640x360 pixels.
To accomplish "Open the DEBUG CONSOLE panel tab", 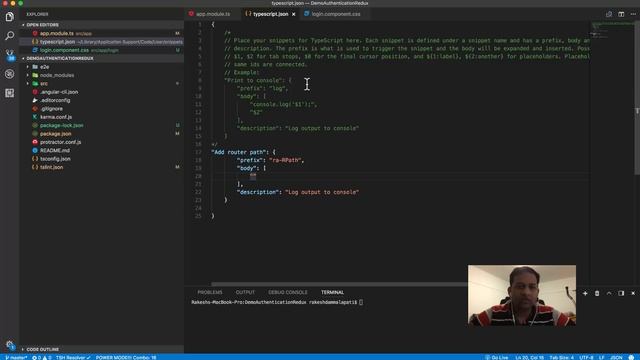I will click(288, 292).
